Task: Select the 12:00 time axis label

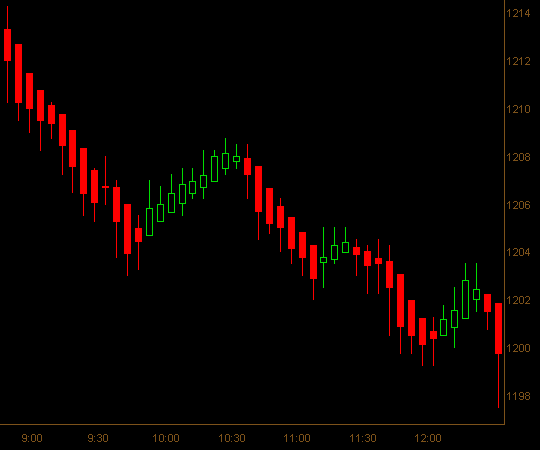Action: [428, 438]
